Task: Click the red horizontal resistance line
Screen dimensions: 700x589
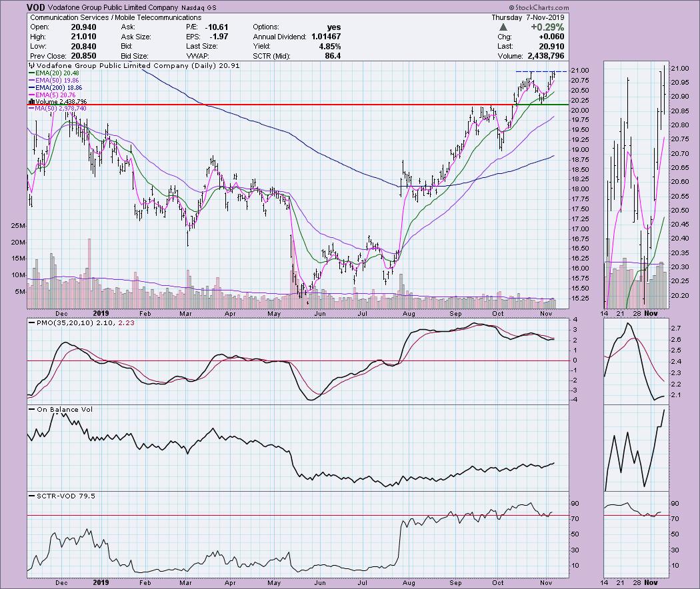Action: (267, 105)
